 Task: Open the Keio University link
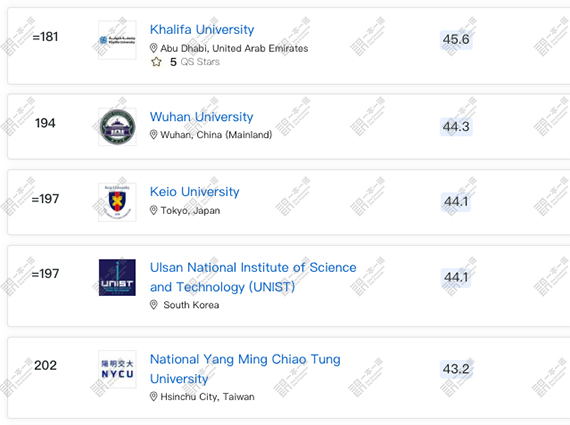(x=194, y=192)
